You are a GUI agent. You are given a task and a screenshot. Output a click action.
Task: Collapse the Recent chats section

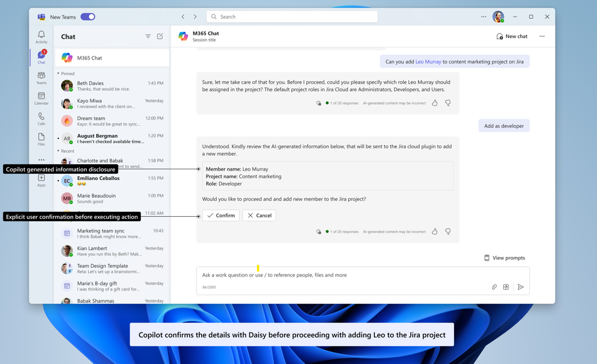pos(65,151)
